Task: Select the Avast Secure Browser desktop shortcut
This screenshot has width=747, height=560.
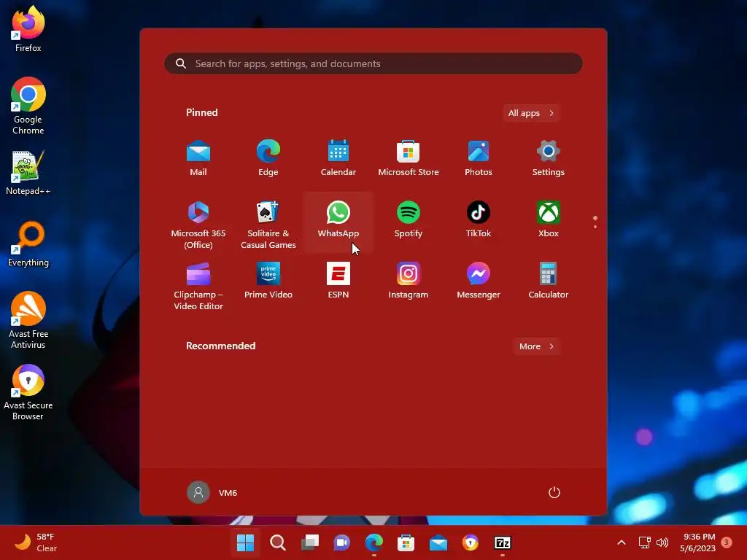Action: [28, 392]
